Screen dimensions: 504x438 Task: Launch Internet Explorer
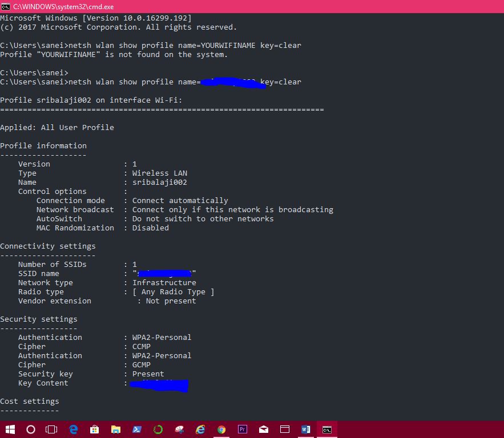(x=200, y=429)
